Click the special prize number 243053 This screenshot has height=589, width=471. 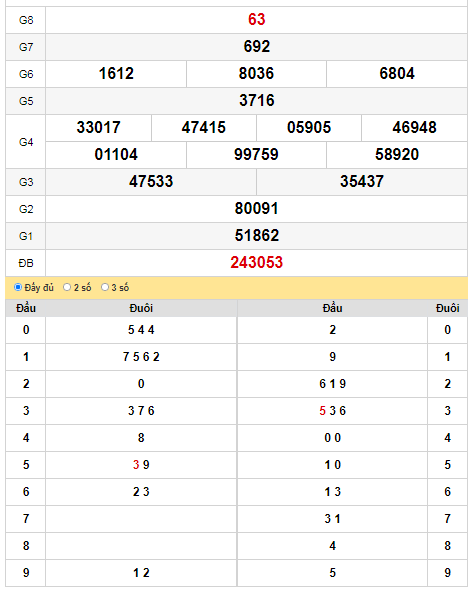[257, 263]
